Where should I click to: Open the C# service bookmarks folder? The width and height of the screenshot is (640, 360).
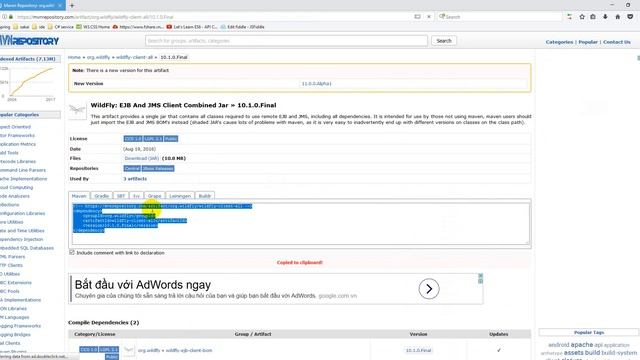click(x=60, y=27)
